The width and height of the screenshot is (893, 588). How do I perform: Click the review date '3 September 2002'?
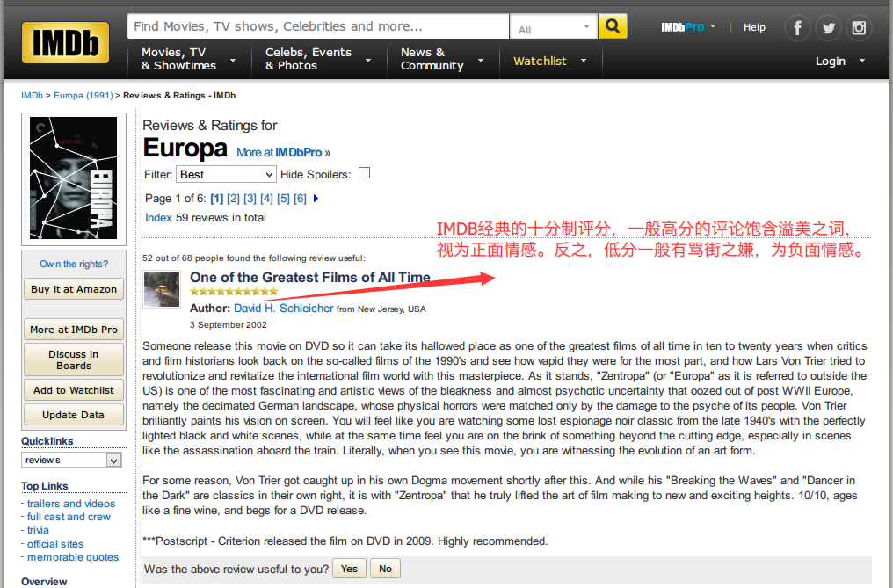(x=229, y=325)
